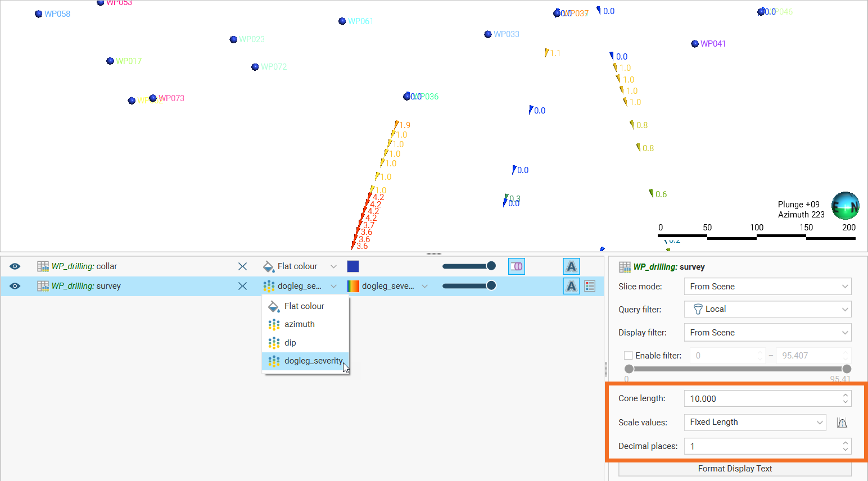The image size is (868, 481).
Task: Expand the Scale values dropdown
Action: tap(754, 423)
